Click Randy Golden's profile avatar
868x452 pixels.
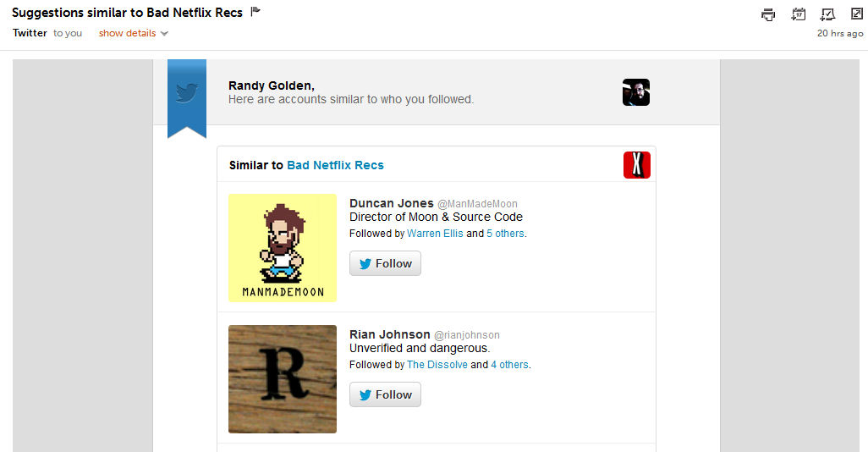pos(635,92)
